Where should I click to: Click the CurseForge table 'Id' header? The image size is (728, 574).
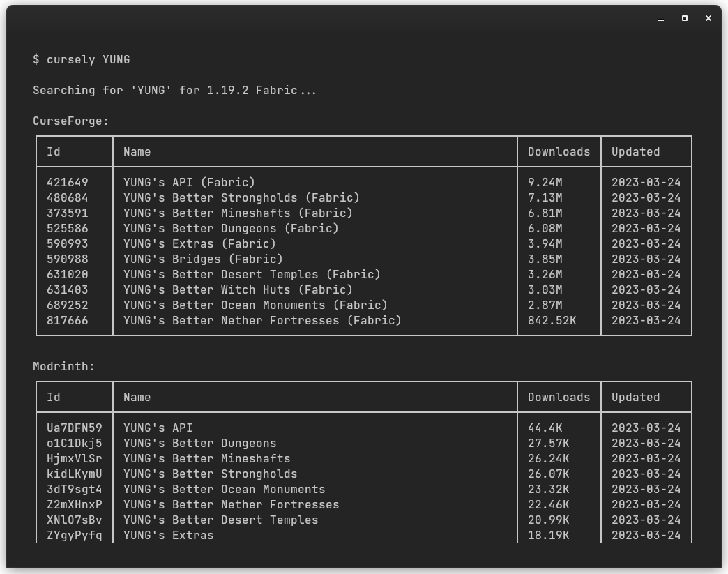tap(54, 152)
